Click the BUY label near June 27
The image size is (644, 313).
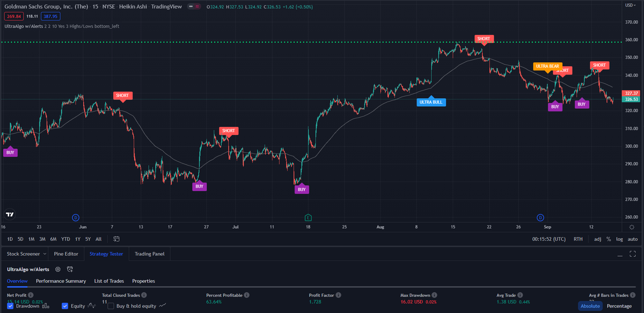(x=199, y=186)
